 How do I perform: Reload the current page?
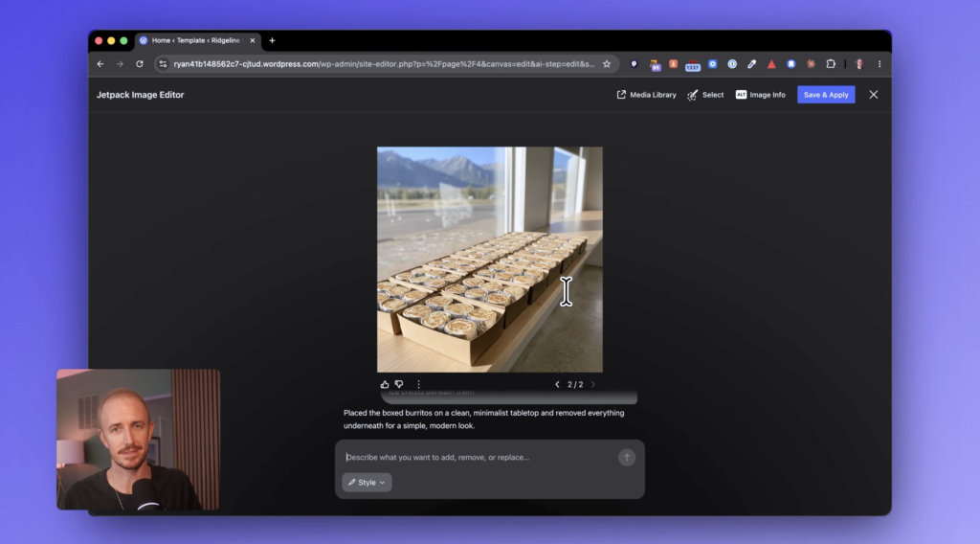click(140, 64)
